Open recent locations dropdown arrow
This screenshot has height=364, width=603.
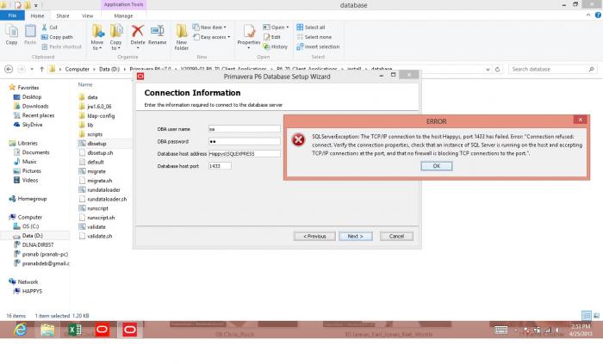(32, 69)
